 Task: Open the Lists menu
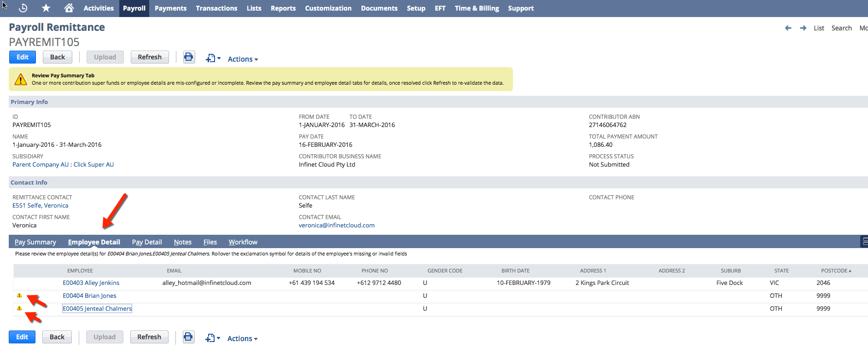254,8
